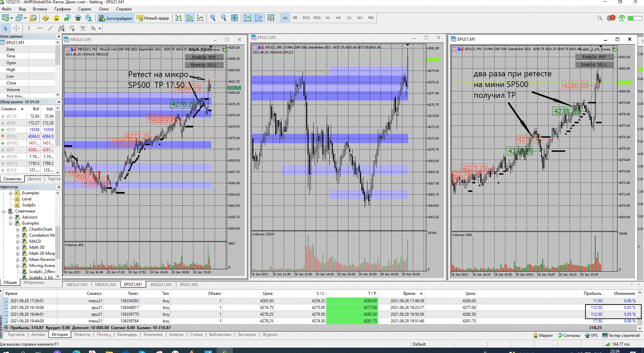Close the Навигатор panel

click(59, 187)
